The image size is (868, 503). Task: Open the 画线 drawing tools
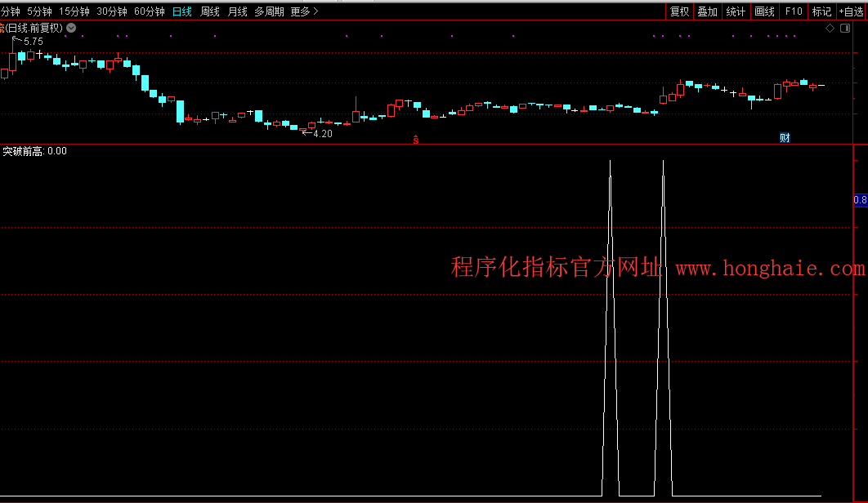point(764,11)
